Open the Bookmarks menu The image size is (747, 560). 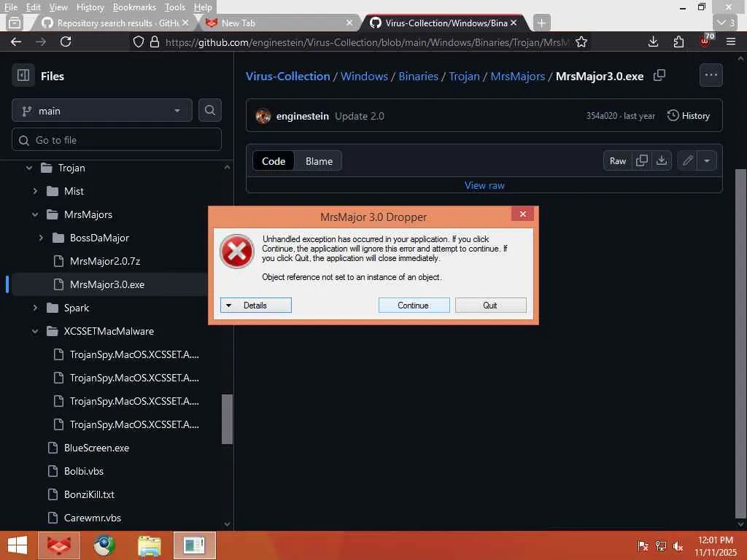[x=134, y=7]
